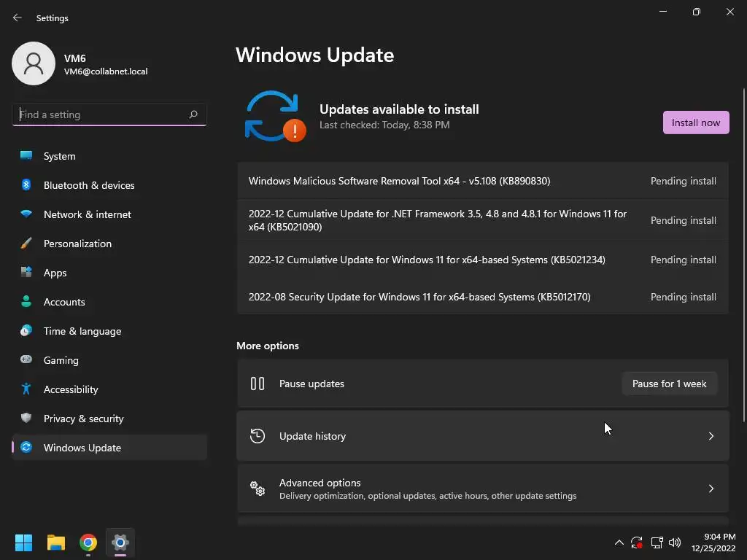This screenshot has width=747, height=560.
Task: Click the Update history clock icon
Action: point(258,436)
